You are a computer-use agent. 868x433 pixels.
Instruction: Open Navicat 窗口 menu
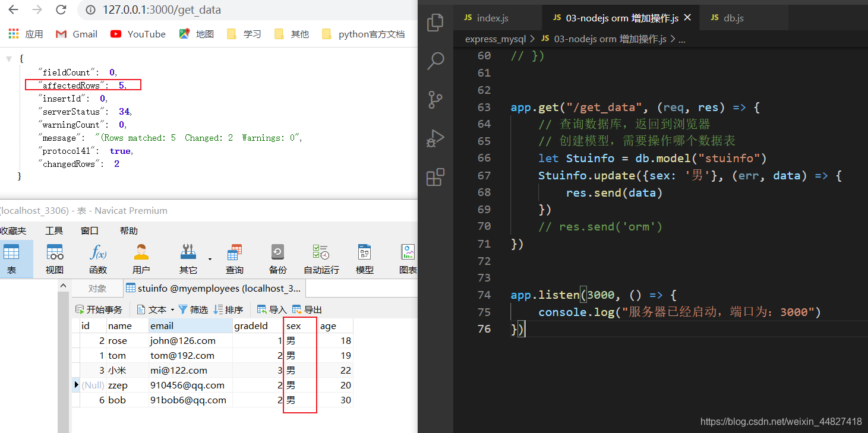point(90,230)
